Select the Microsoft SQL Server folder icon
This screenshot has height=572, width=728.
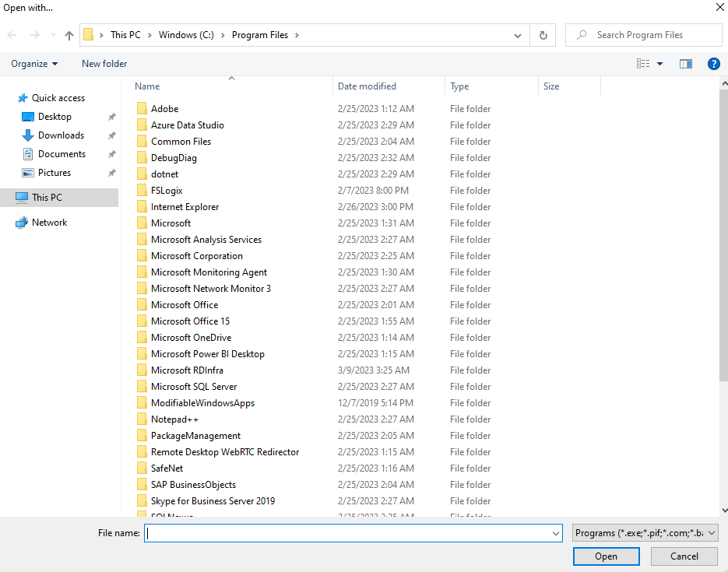point(142,387)
